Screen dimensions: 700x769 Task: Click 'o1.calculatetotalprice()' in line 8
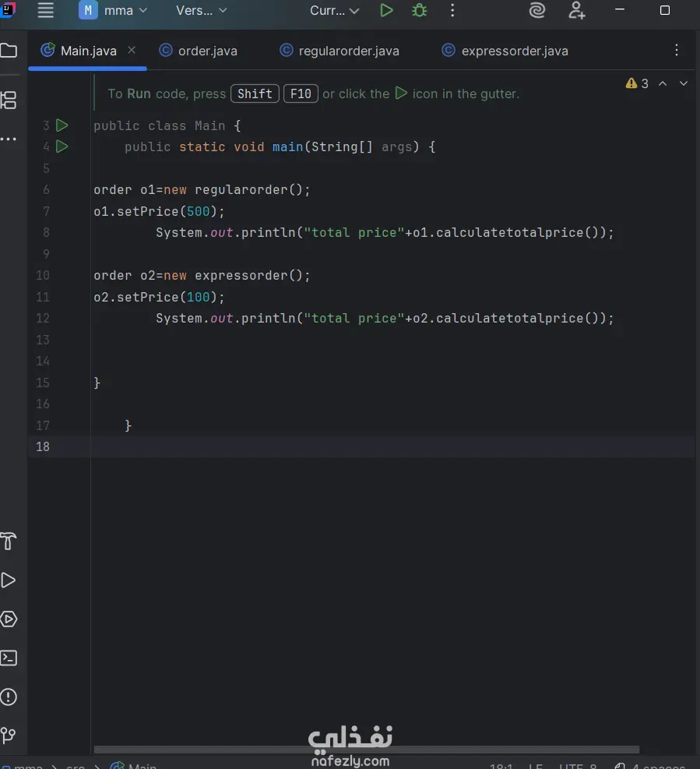[506, 232]
